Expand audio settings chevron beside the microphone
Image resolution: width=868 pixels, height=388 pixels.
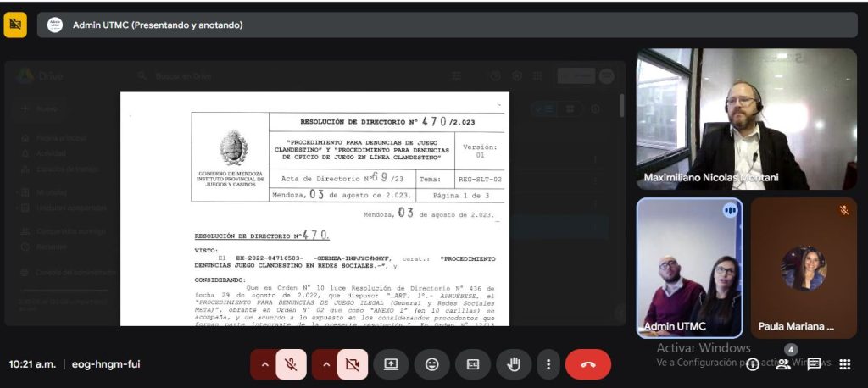click(264, 364)
